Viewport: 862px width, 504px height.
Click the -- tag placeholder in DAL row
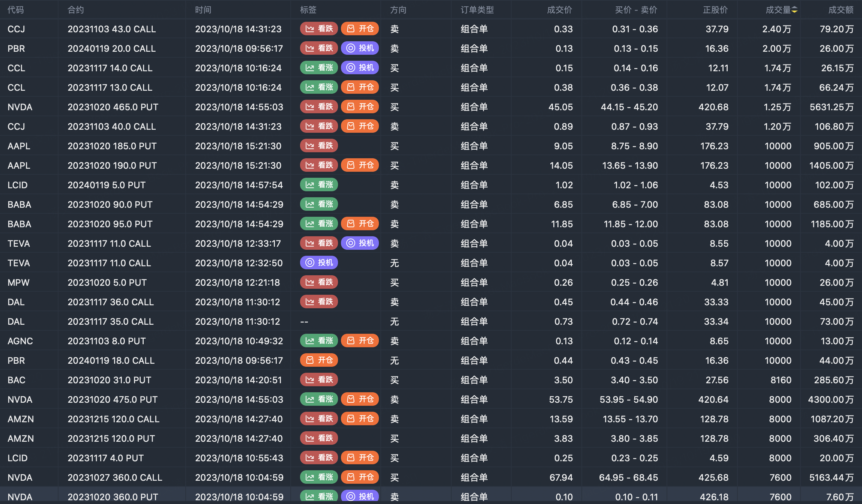click(x=304, y=321)
